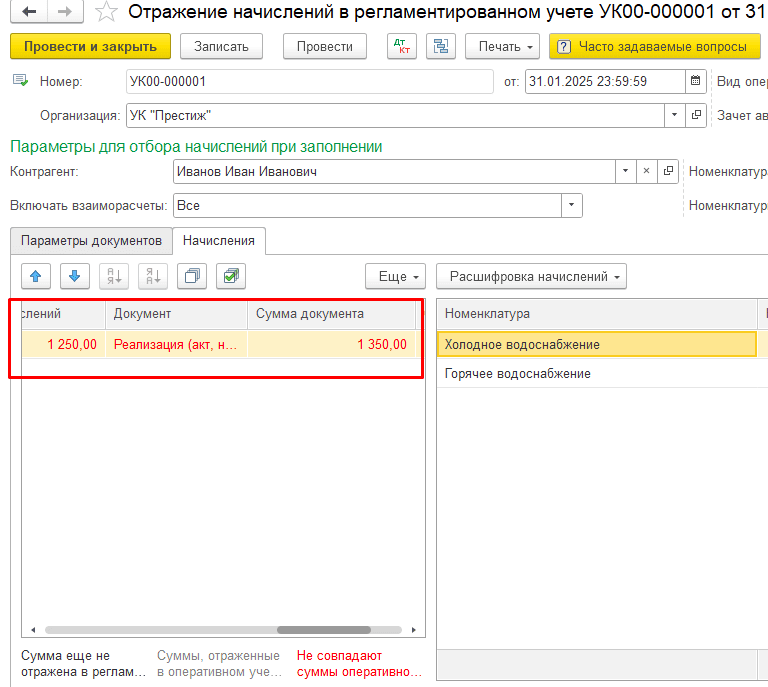
Task: Show Дт/Кт accounting entries
Action: click(403, 47)
